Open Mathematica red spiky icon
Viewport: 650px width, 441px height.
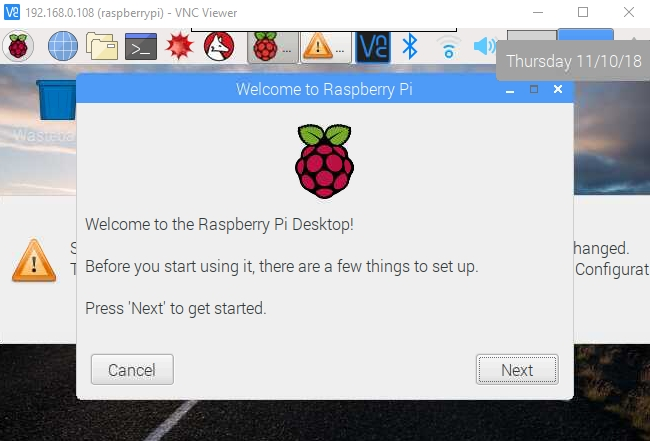[x=179, y=46]
